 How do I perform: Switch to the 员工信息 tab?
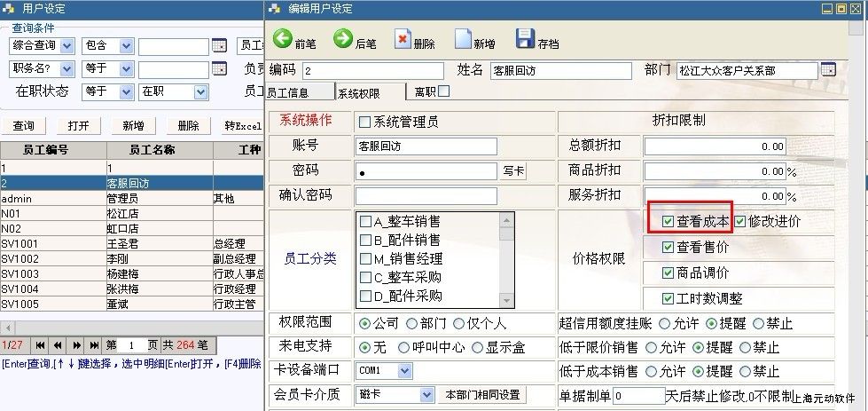click(x=288, y=91)
